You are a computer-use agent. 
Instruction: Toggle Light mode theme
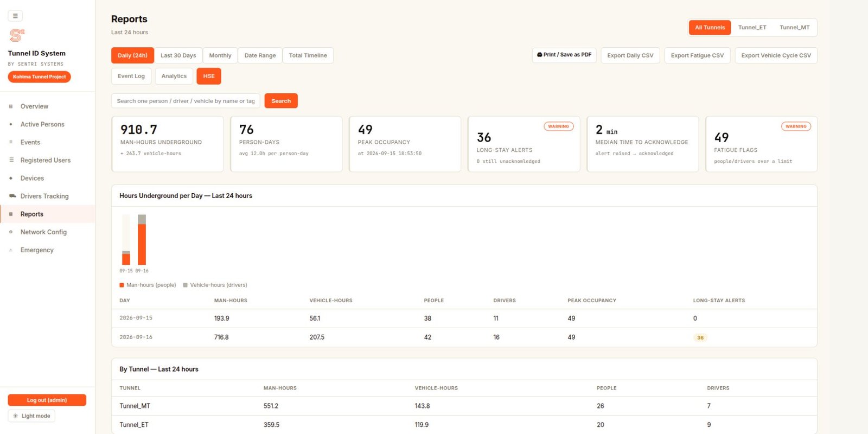tap(31, 416)
